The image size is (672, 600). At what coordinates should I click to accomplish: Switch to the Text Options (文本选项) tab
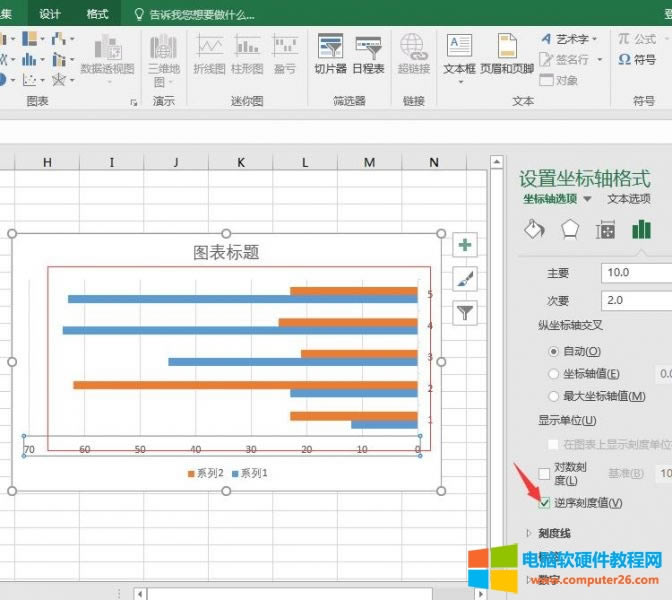coord(628,199)
